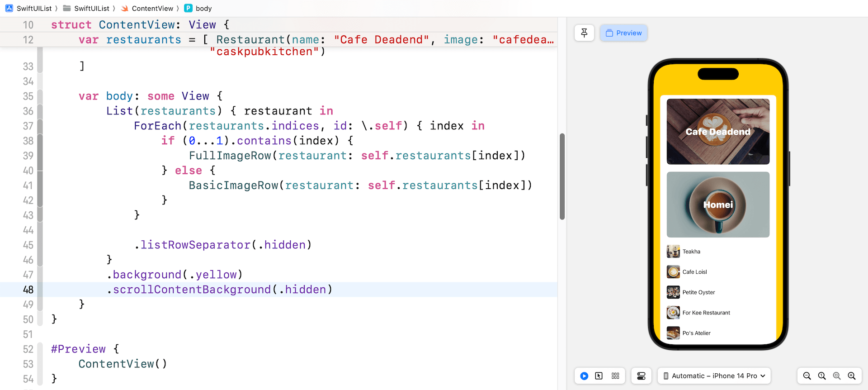Click the property P icon in breadcrumb
The height and width of the screenshot is (390, 868).
coord(188,8)
